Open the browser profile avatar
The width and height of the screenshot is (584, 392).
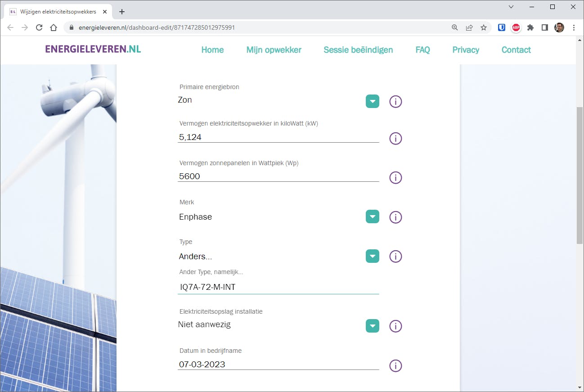point(559,27)
